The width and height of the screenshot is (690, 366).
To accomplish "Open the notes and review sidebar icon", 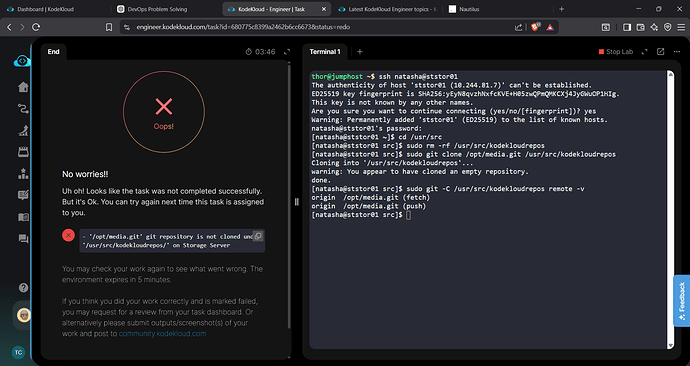I will tap(23, 195).
